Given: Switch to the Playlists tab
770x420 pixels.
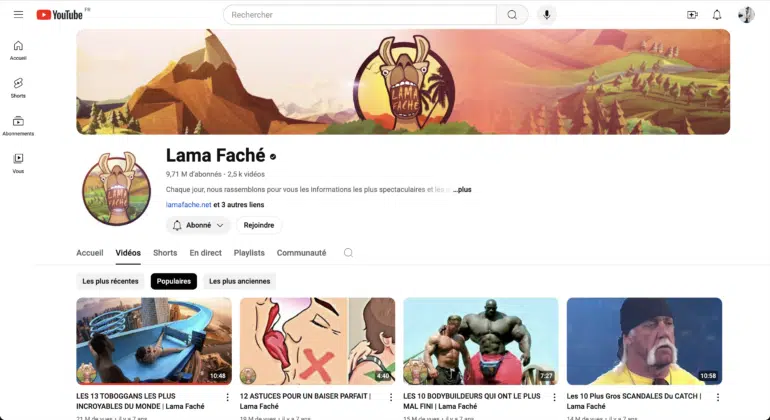Looking at the screenshot, I should coord(249,253).
